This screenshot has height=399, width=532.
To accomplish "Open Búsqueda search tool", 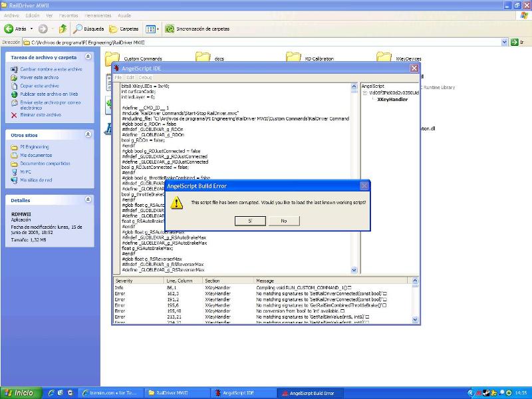I will pyautogui.click(x=88, y=29).
